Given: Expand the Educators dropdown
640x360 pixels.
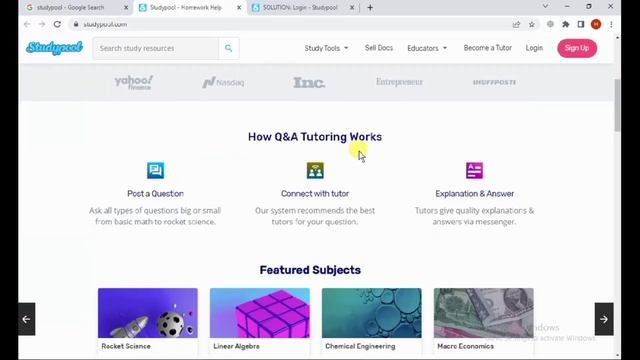Looking at the screenshot, I should click(x=427, y=48).
